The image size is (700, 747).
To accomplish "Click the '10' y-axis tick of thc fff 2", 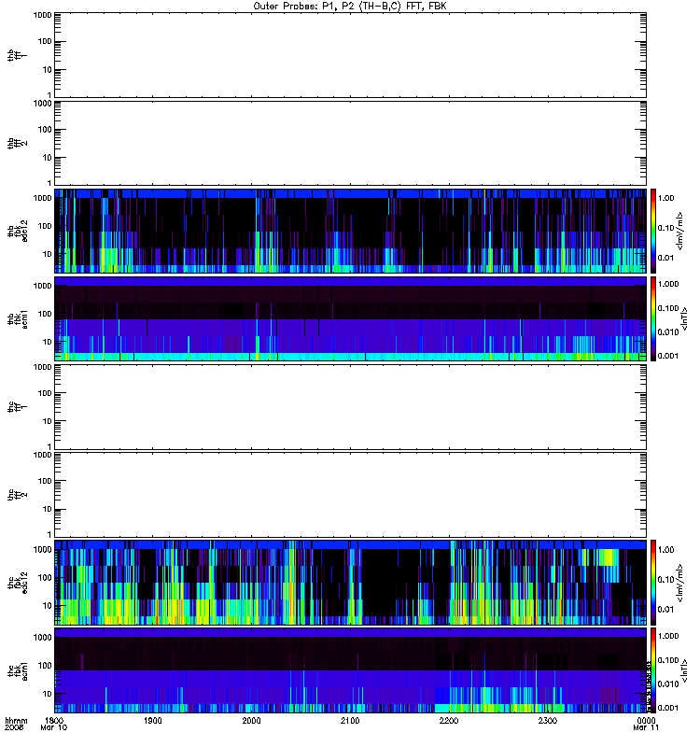I will point(48,509).
